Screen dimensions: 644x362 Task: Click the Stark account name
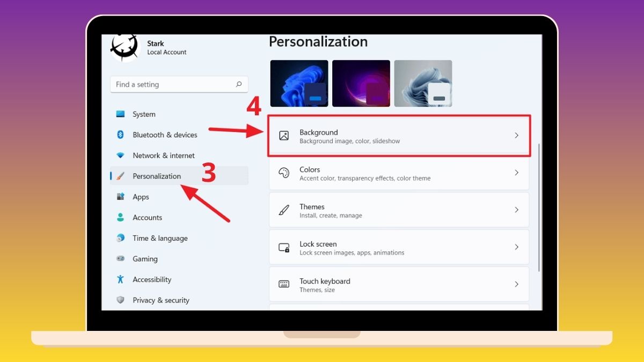(x=156, y=43)
